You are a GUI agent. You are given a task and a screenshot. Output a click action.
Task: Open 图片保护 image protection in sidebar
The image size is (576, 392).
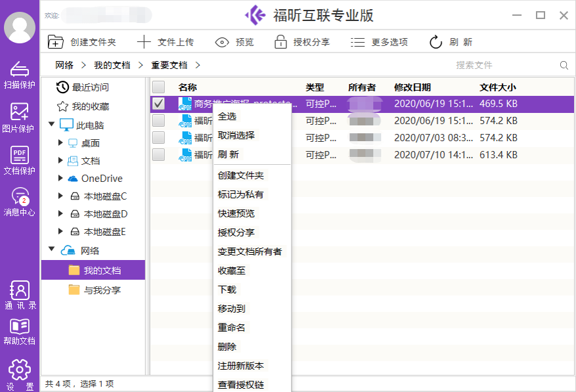[18, 118]
